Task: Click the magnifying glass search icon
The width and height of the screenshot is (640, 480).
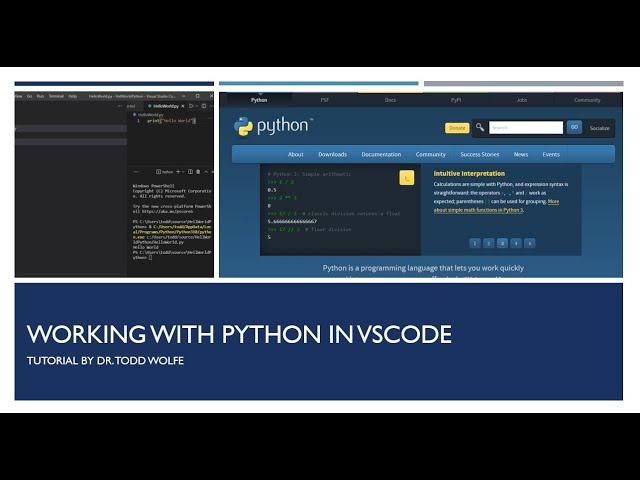Action: (480, 127)
